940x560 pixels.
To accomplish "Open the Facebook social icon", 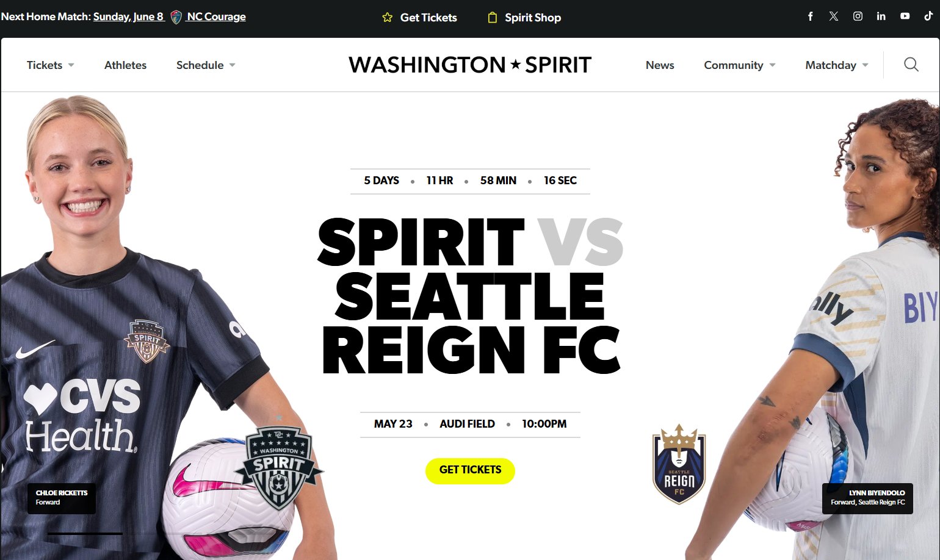I will click(x=811, y=16).
